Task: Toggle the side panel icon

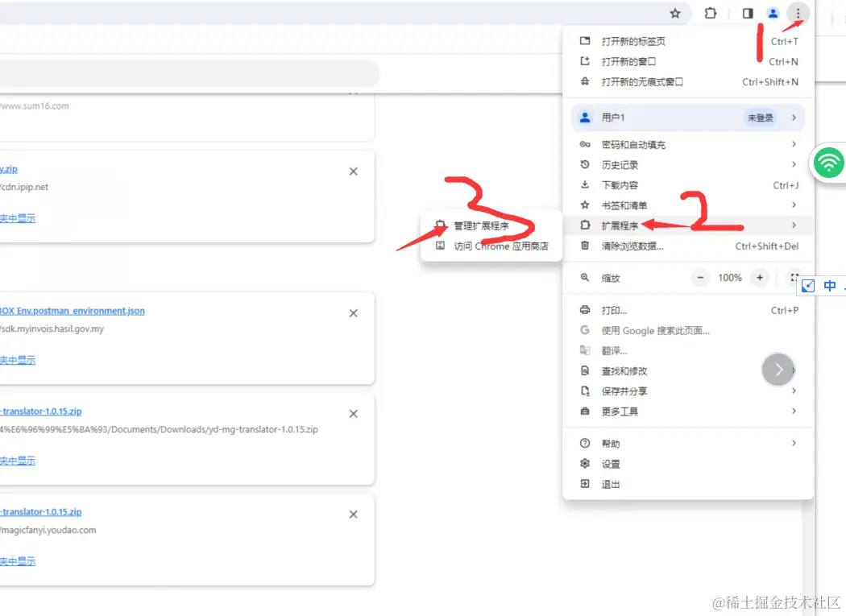Action: (x=747, y=14)
